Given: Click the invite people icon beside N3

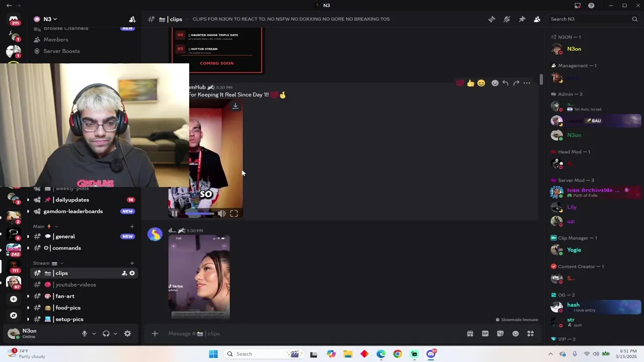Looking at the screenshot, I should 132,19.
